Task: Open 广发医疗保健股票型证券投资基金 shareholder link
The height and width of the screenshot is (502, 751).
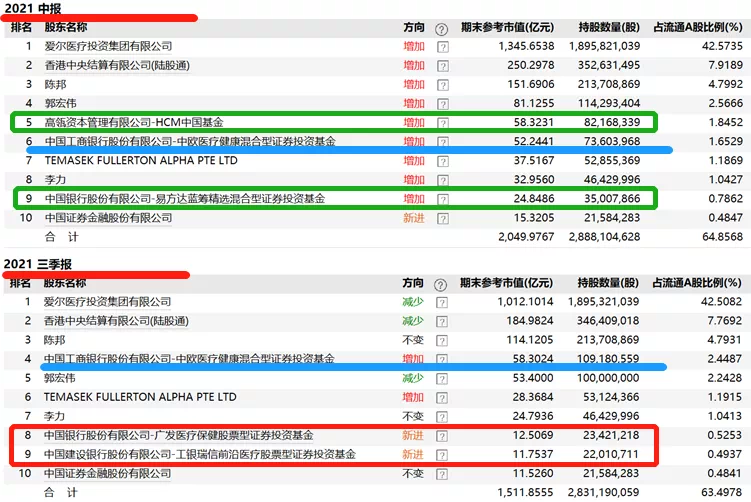Action: click(x=179, y=435)
